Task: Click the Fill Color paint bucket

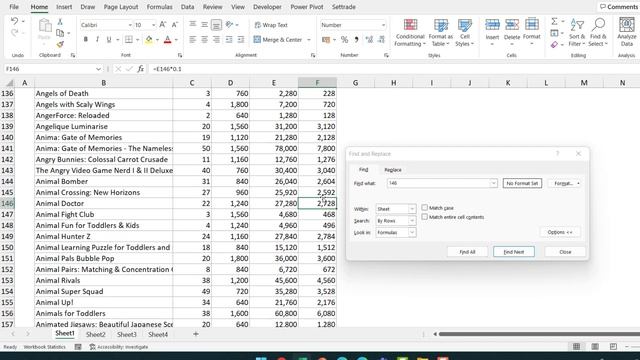Action: (x=149, y=40)
